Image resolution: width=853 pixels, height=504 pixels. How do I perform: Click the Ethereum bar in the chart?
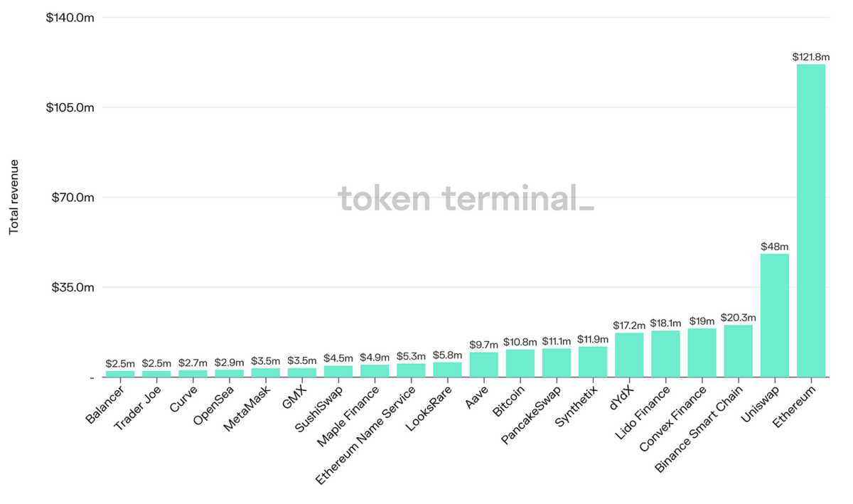811,220
